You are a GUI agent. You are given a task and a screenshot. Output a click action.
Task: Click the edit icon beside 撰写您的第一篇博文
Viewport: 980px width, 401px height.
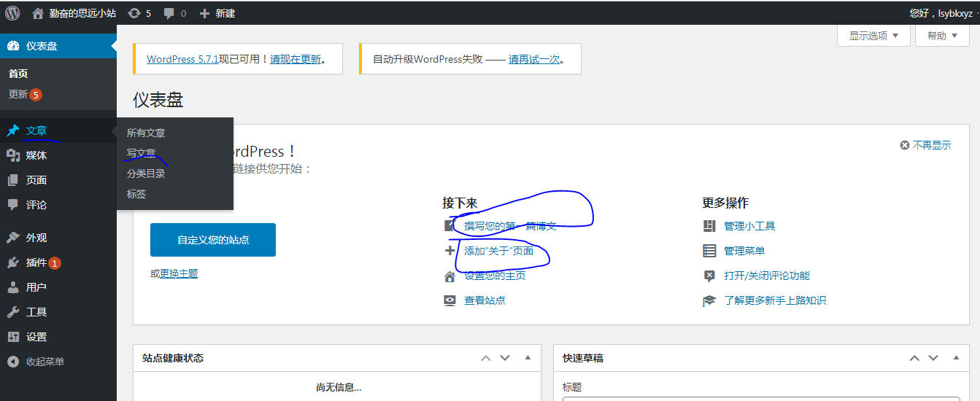point(450,226)
